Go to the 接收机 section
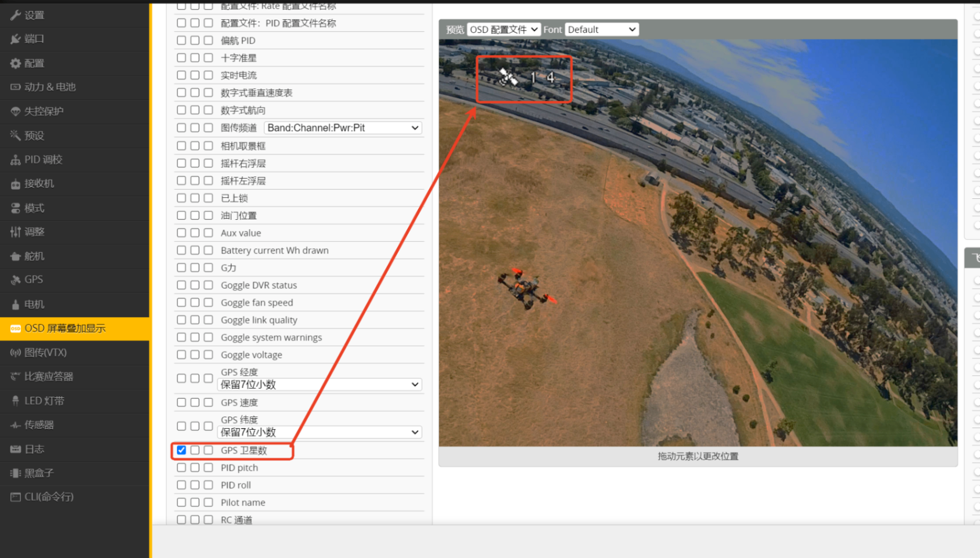Viewport: 980px width, 558px height. click(x=39, y=183)
